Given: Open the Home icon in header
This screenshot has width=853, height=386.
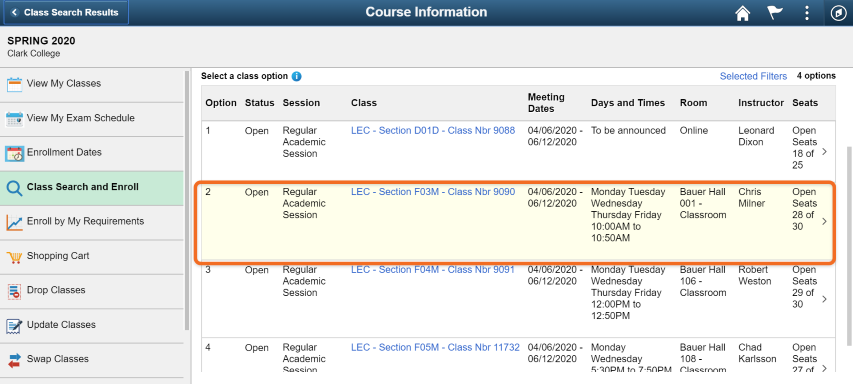Looking at the screenshot, I should tap(743, 13).
